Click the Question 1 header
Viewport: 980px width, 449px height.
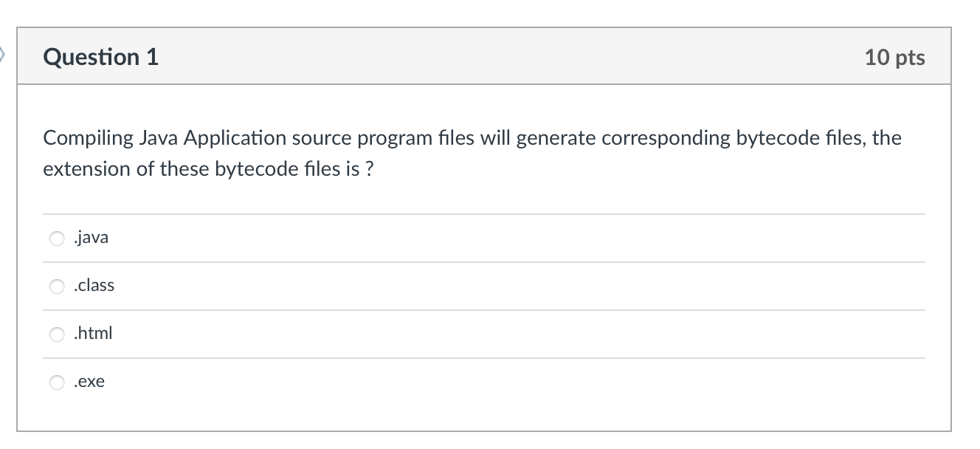101,57
